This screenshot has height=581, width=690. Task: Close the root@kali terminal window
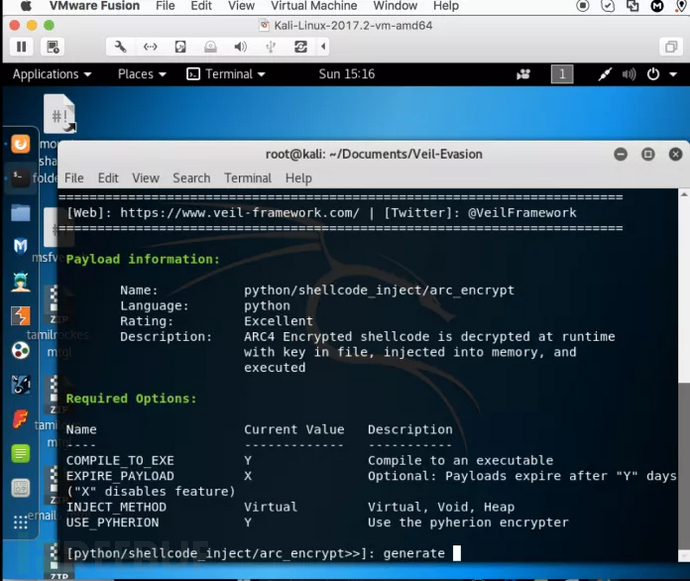(675, 154)
